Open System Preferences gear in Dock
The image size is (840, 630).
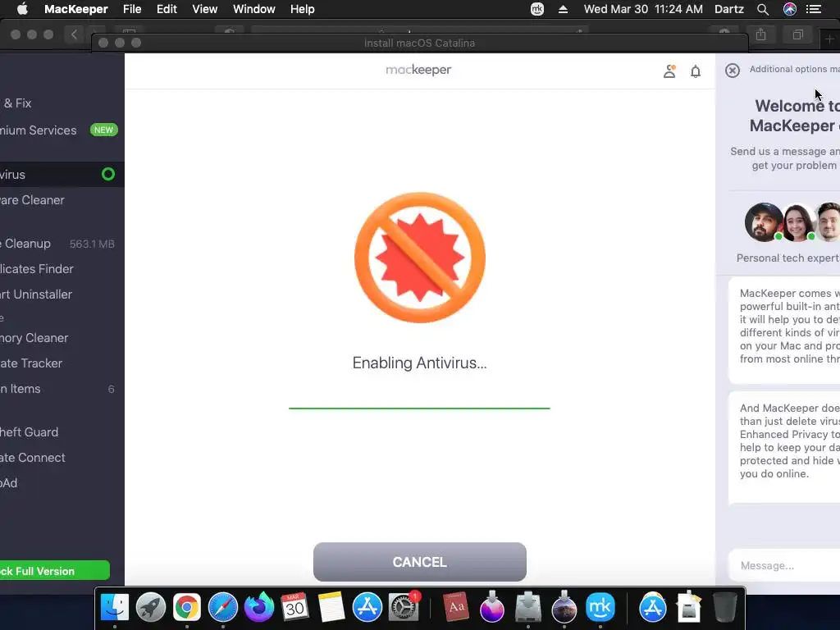(x=403, y=607)
